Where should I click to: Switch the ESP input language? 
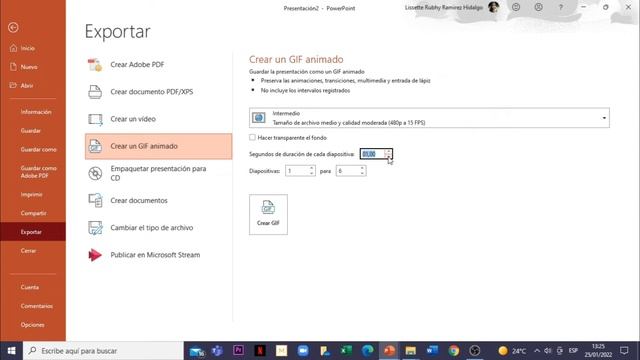pyautogui.click(x=573, y=351)
